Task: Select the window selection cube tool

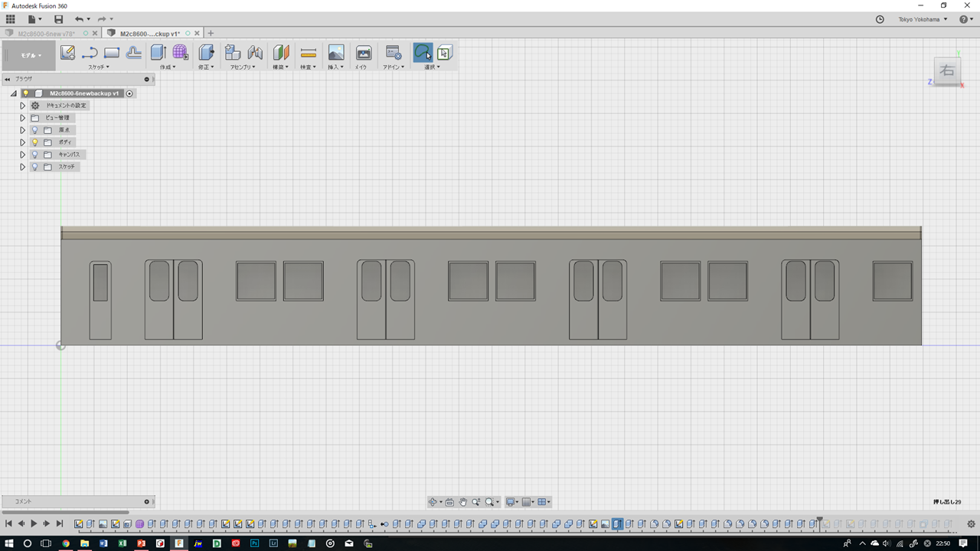Action: pyautogui.click(x=445, y=52)
